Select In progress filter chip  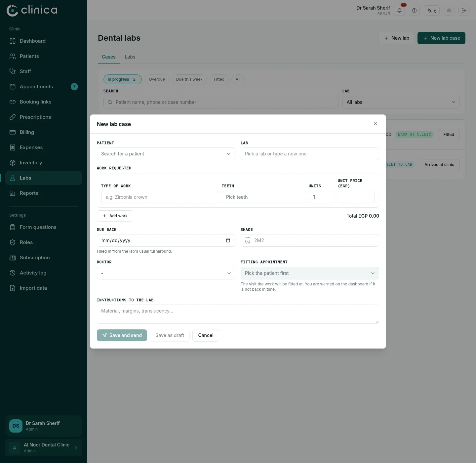123,79
